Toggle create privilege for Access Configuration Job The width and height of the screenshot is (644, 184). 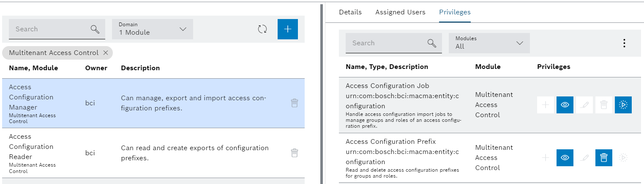pos(545,105)
